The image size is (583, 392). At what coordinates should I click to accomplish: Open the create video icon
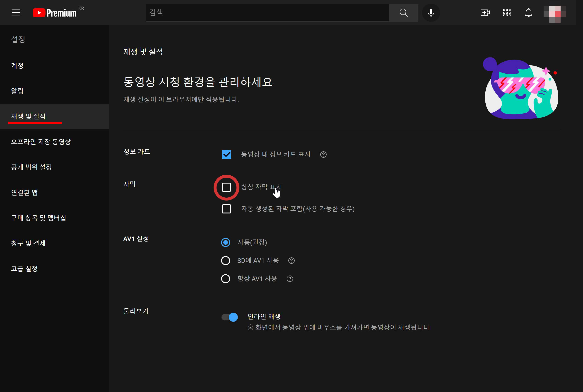(485, 12)
